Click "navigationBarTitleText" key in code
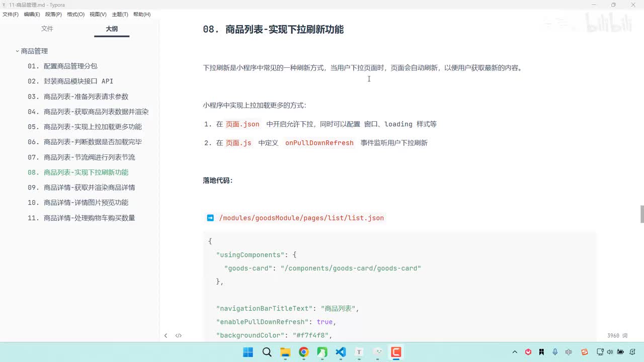Screen dimensions: 644x362 (264, 308)
